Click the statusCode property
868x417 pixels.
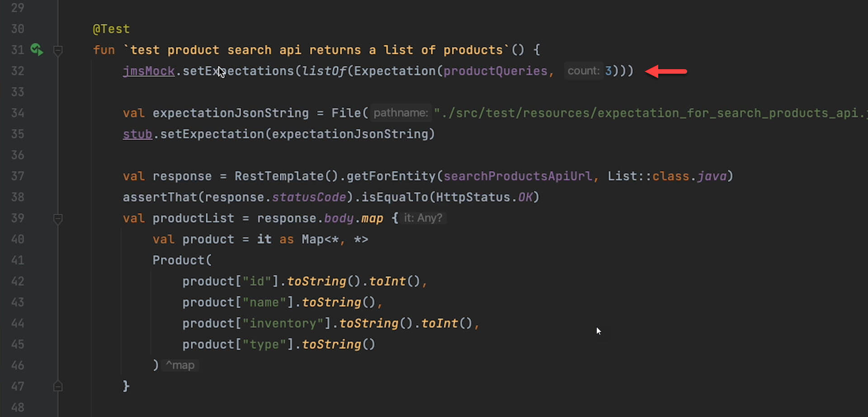point(309,197)
